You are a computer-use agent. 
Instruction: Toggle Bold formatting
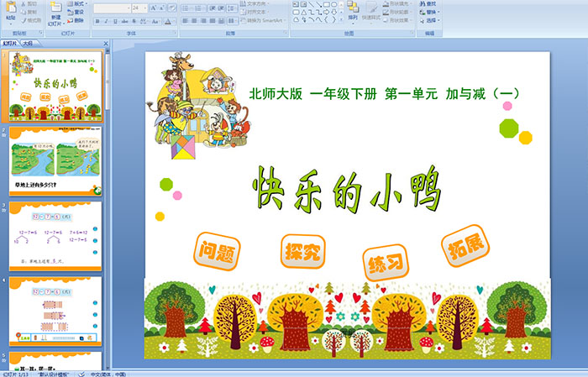pos(97,21)
